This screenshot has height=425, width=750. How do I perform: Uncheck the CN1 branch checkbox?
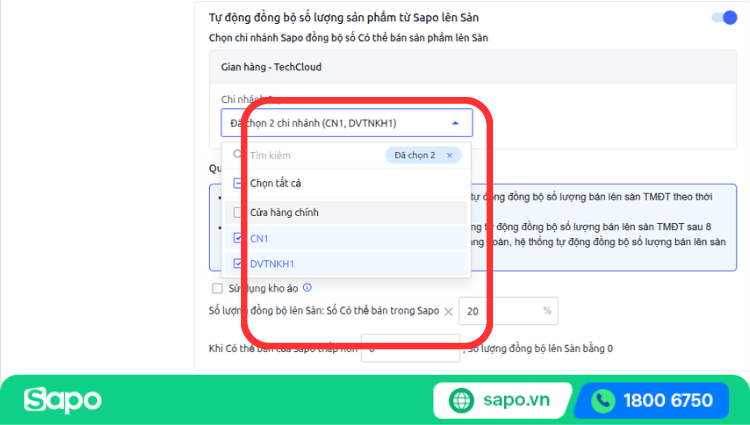pyautogui.click(x=238, y=238)
